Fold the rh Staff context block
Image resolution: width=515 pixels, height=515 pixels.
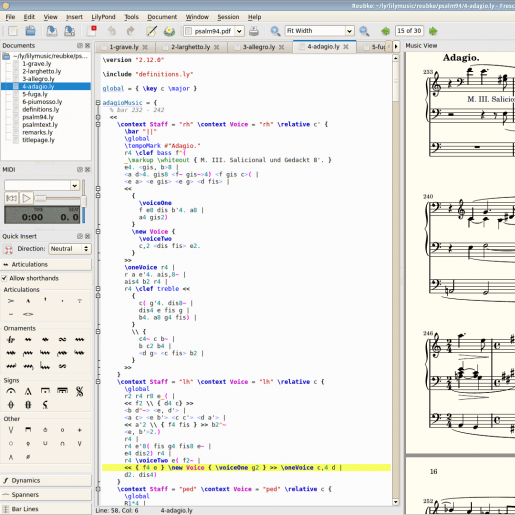98,124
